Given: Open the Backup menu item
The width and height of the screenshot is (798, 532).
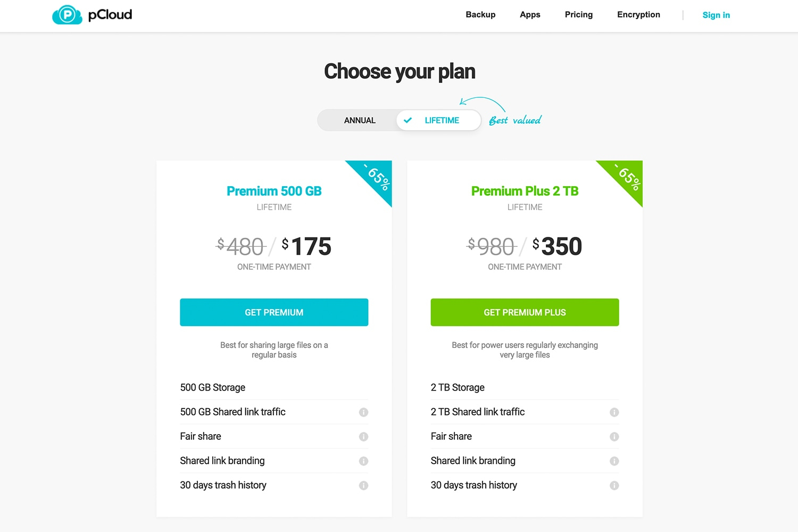Looking at the screenshot, I should point(480,14).
